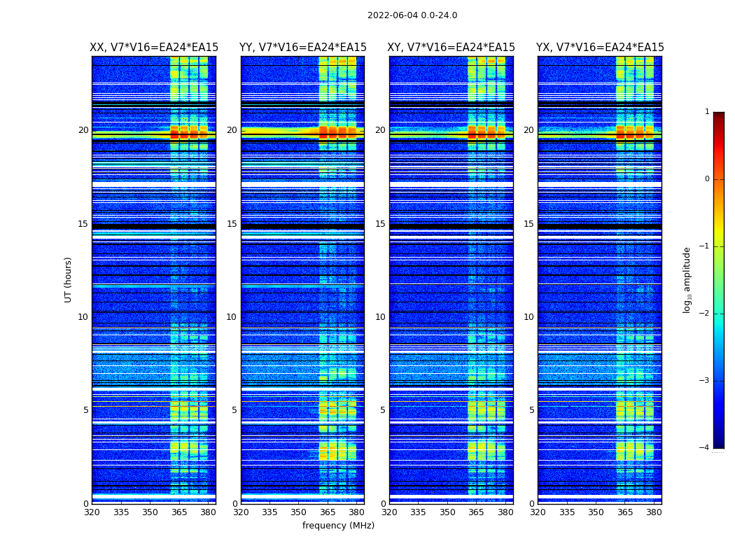This screenshot has height=560, width=735.
Task: Click the YY spectrogram plot
Action: tap(303, 280)
